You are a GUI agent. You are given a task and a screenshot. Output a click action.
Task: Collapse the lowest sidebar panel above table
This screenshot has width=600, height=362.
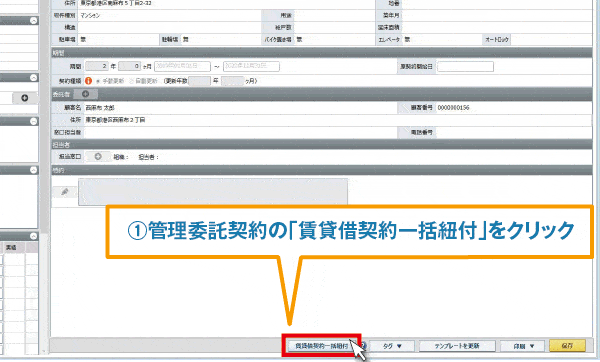pyautogui.click(x=34, y=236)
